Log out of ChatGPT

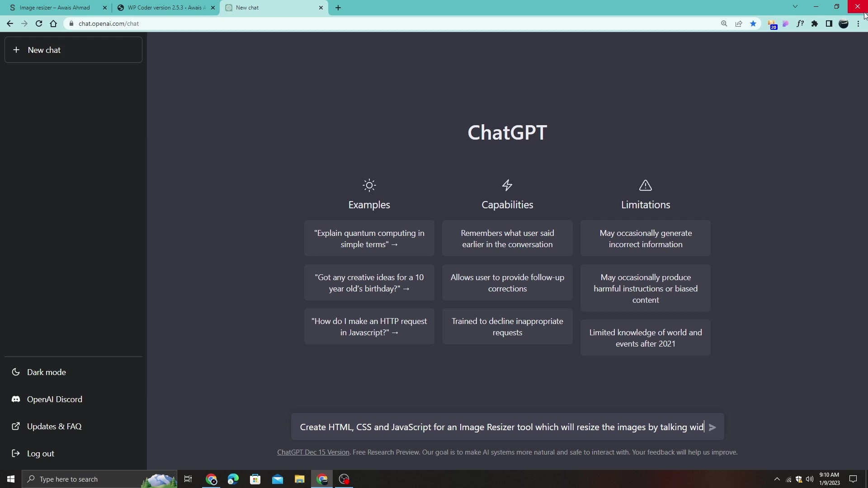pos(73,454)
